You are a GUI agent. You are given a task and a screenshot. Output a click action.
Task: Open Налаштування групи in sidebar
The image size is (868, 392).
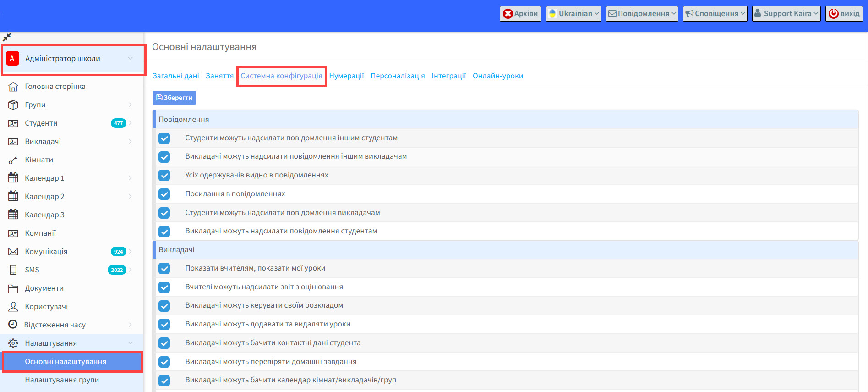point(62,380)
